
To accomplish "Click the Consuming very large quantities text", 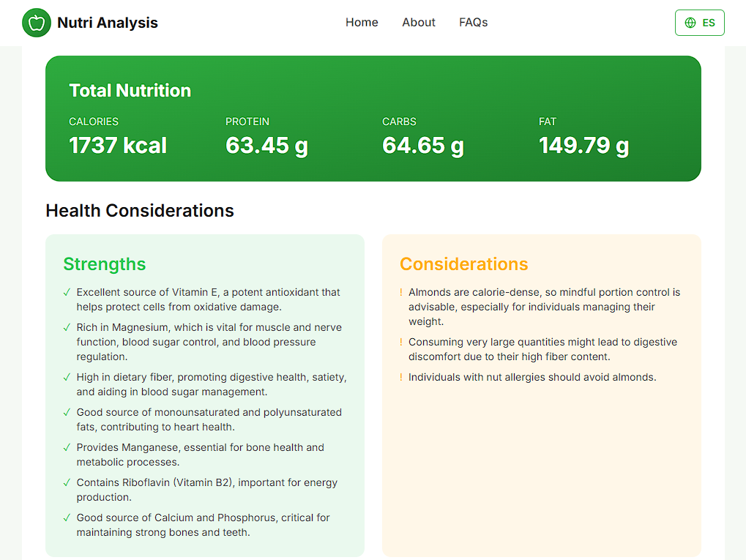I will (543, 349).
